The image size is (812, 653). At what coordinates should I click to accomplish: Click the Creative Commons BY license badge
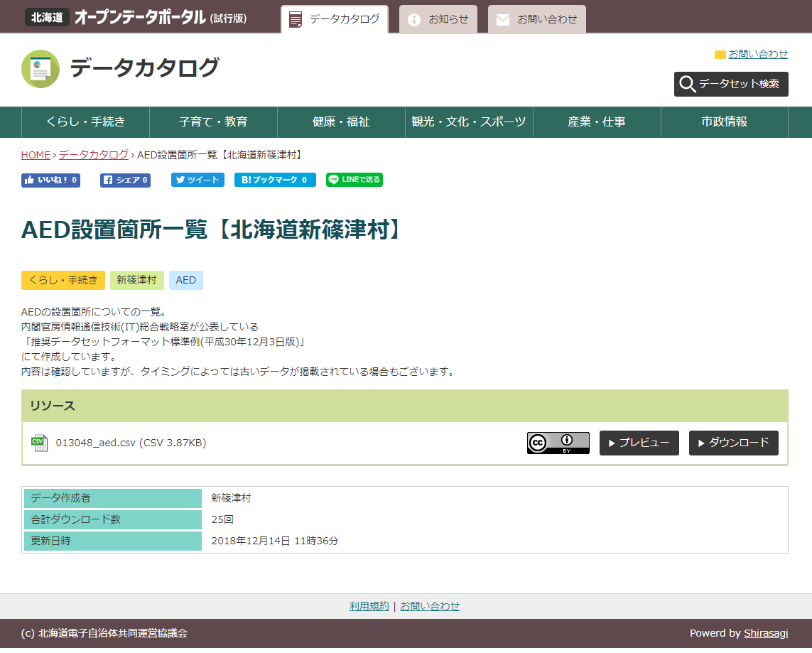558,443
